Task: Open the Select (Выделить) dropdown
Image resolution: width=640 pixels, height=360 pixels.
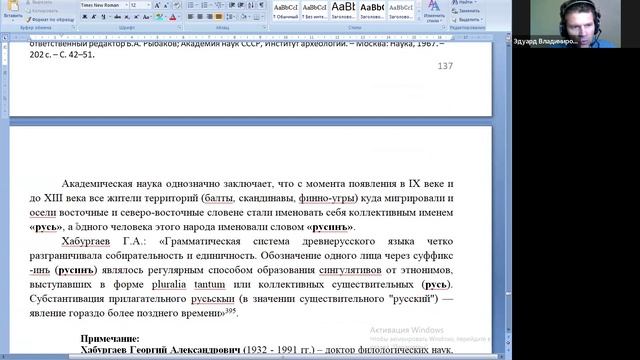Action: point(467,20)
